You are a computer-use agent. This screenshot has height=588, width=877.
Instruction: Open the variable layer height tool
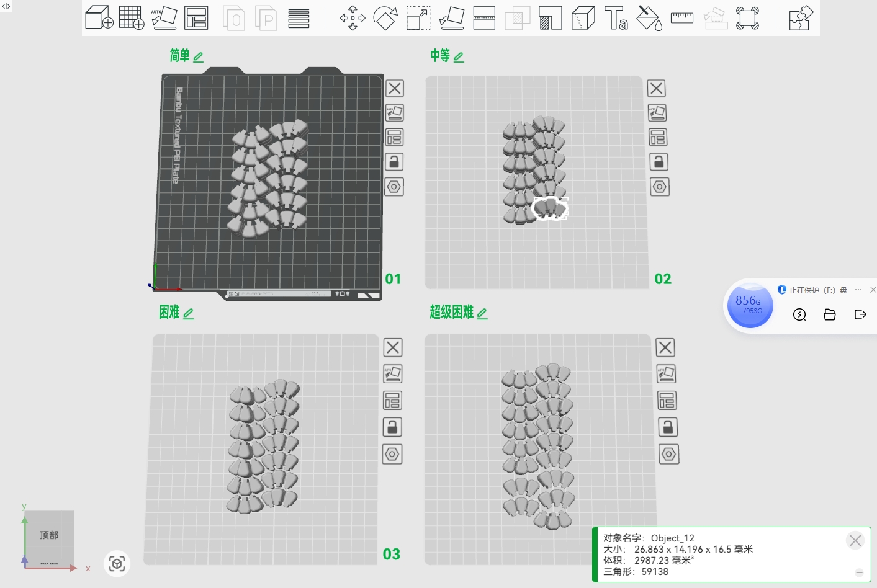coord(299,17)
